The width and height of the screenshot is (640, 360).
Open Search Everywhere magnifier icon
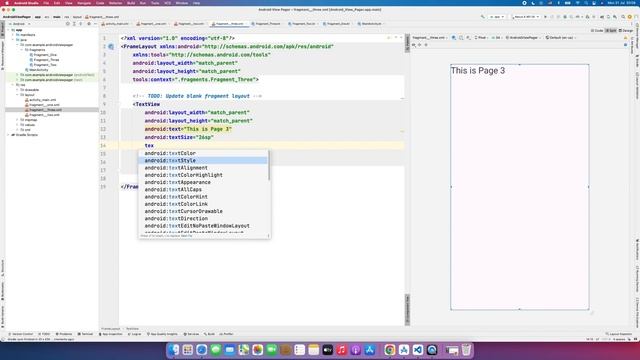[x=623, y=17]
